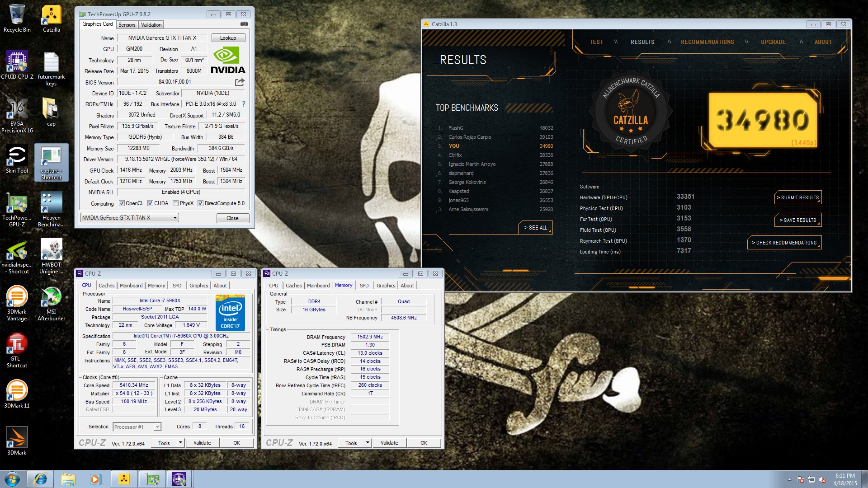The height and width of the screenshot is (488, 868).
Task: Open the Catzilla desktop shortcut
Action: click(51, 18)
